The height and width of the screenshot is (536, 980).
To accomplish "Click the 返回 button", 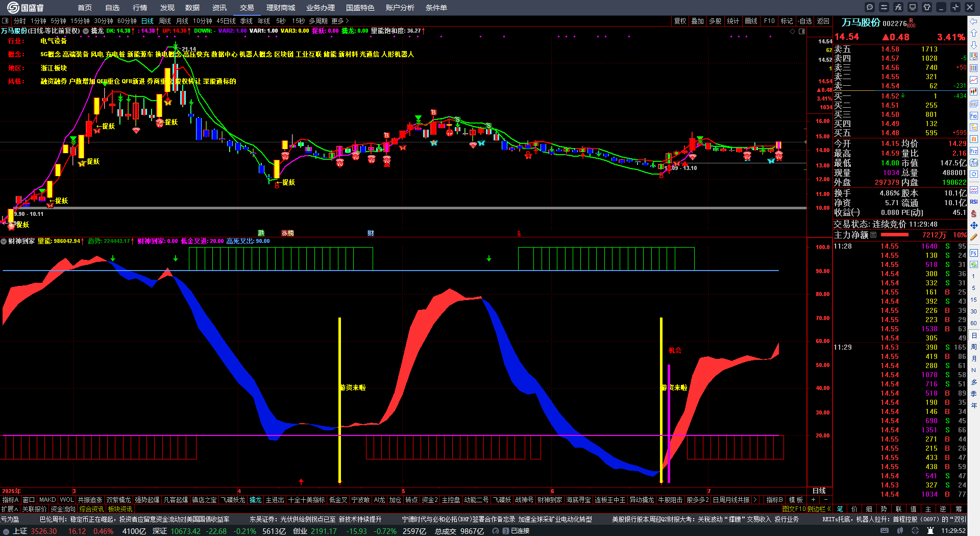I will (823, 21).
